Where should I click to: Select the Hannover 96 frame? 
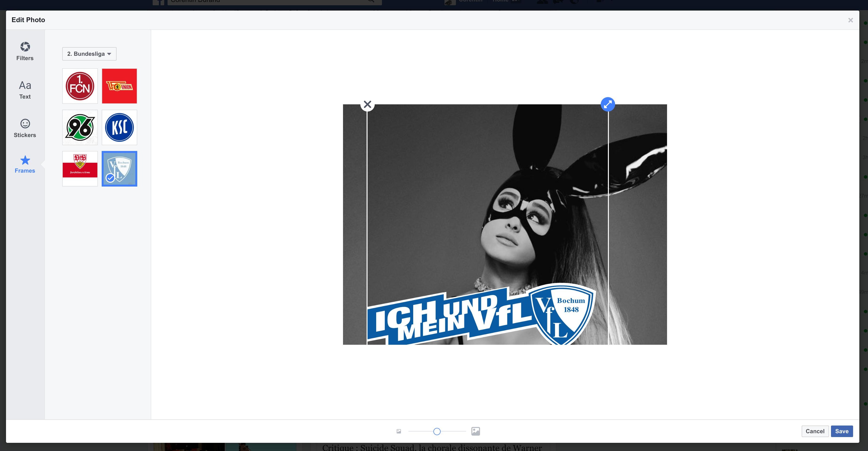pos(80,127)
